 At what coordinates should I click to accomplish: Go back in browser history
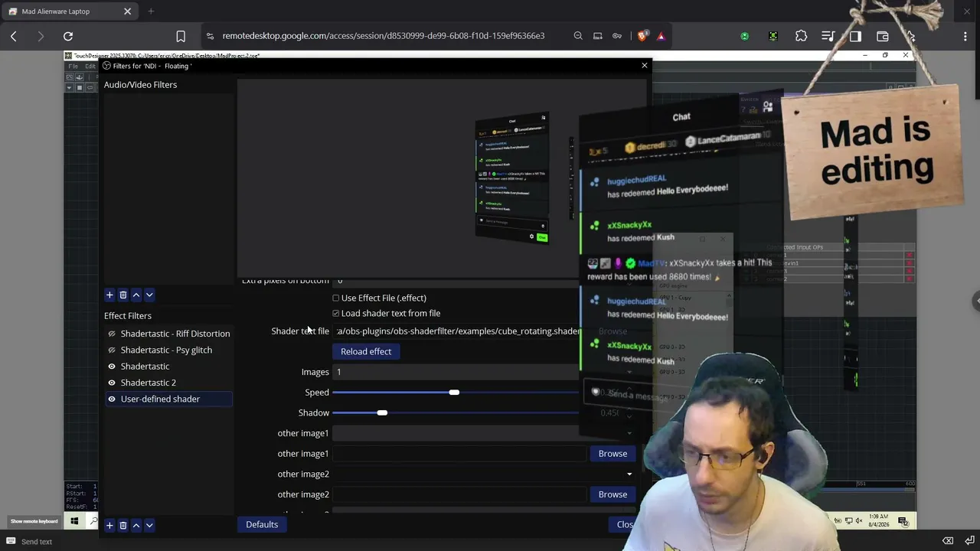tap(14, 36)
